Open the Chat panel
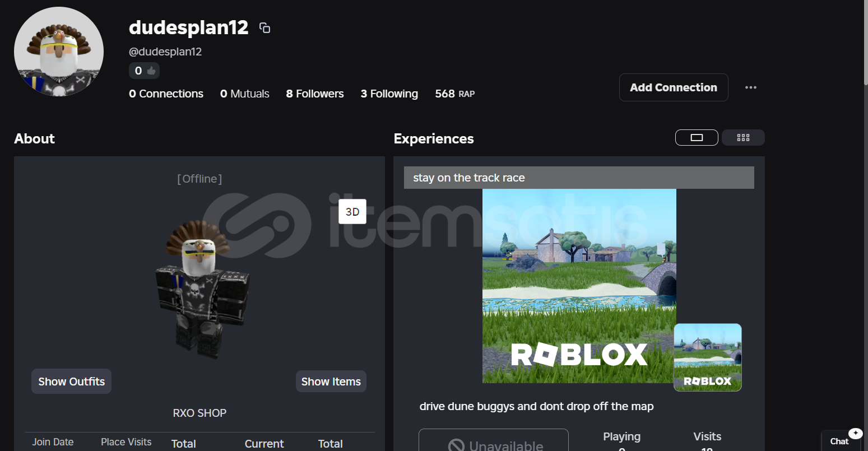This screenshot has height=451, width=868. [841, 441]
